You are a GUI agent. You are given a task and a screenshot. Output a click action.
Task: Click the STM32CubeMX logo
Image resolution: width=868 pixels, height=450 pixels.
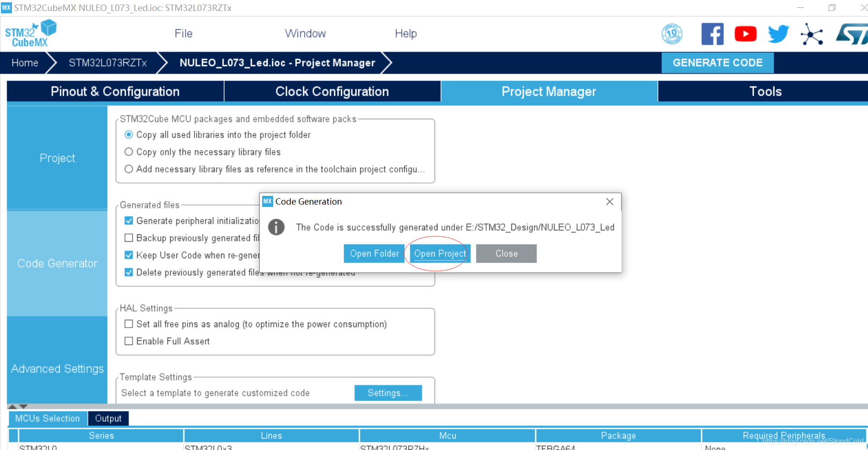(x=30, y=33)
